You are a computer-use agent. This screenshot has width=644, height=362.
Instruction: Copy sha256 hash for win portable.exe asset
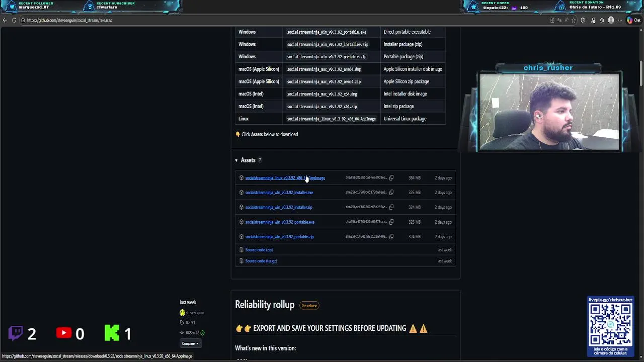[391, 222]
